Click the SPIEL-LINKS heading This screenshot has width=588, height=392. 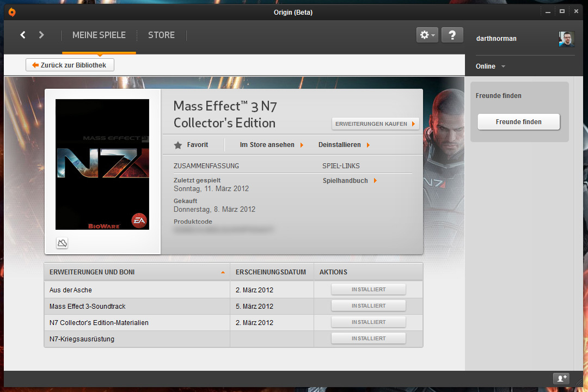(x=341, y=166)
